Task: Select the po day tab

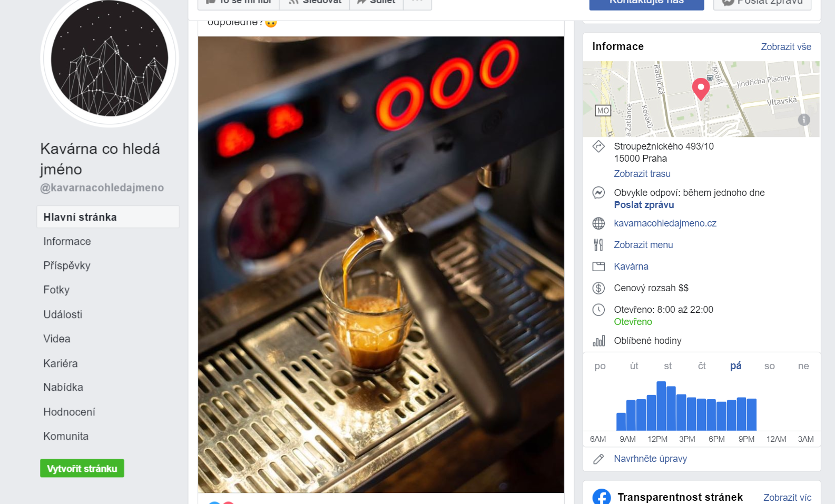Action: tap(600, 366)
